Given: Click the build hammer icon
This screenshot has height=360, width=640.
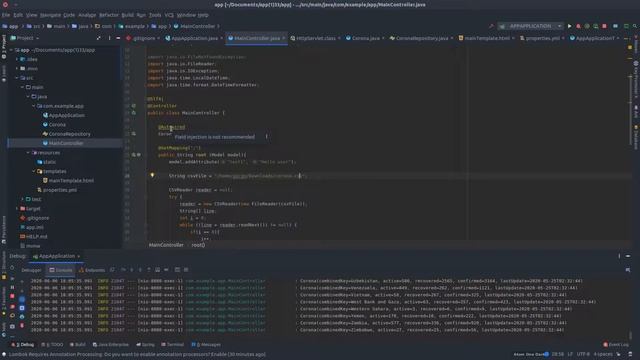Looking at the screenshot, I should (x=491, y=26).
